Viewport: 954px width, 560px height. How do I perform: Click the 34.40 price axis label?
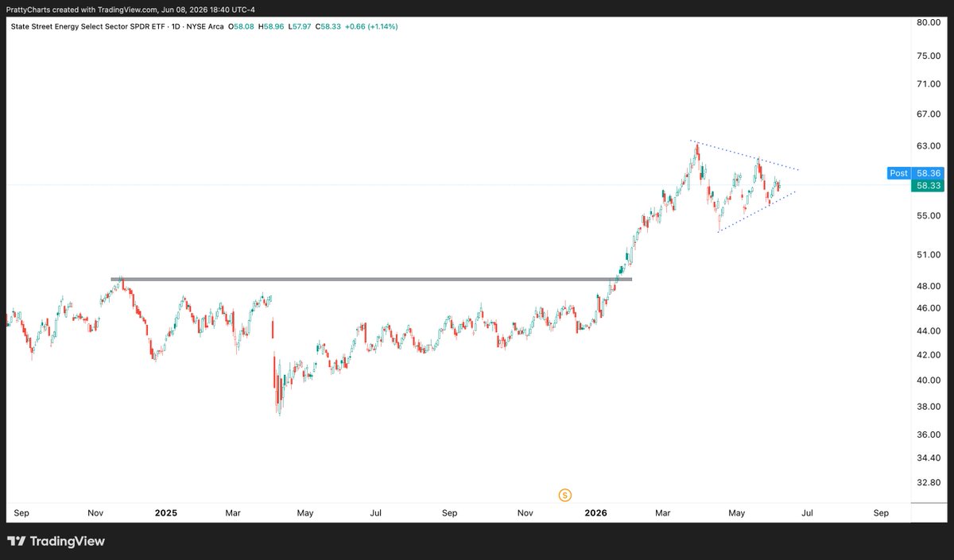[x=928, y=458]
